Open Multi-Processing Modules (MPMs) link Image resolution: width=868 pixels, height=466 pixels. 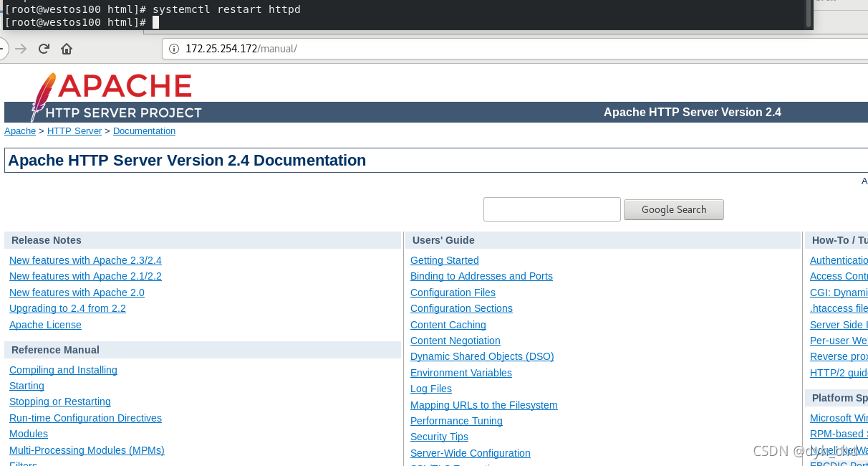click(87, 450)
